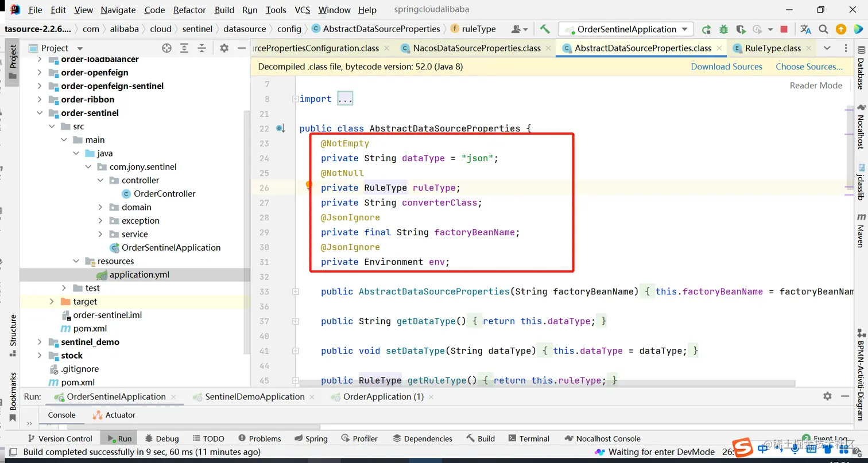Image resolution: width=868 pixels, height=463 pixels.
Task: Toggle Reader Mode in the editor
Action: pos(816,85)
